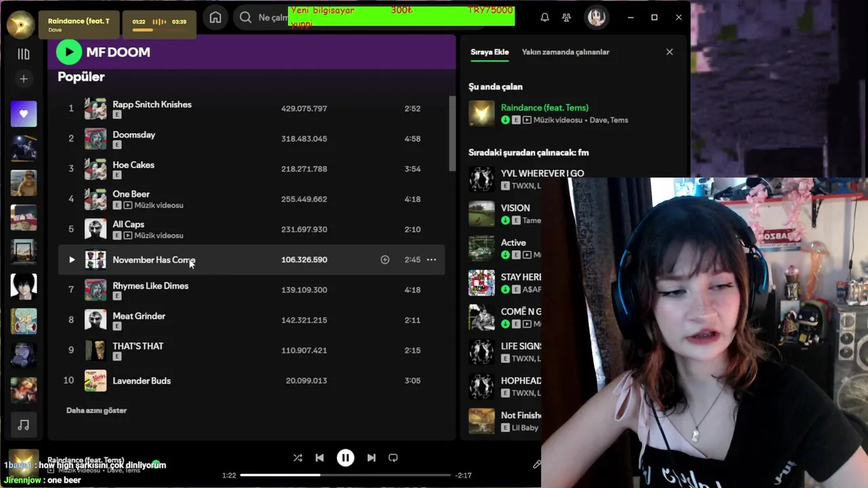Open more options for November Has Come
Image resolution: width=868 pixels, height=488 pixels.
click(x=431, y=260)
